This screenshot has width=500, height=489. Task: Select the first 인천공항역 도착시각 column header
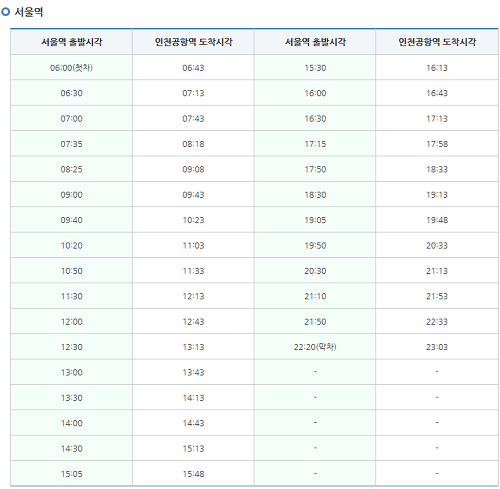tap(193, 42)
